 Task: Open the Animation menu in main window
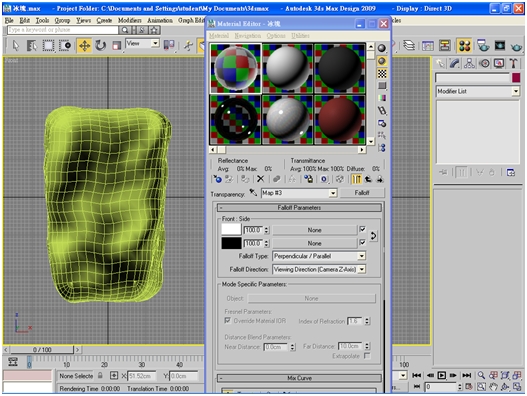pyautogui.click(x=160, y=21)
